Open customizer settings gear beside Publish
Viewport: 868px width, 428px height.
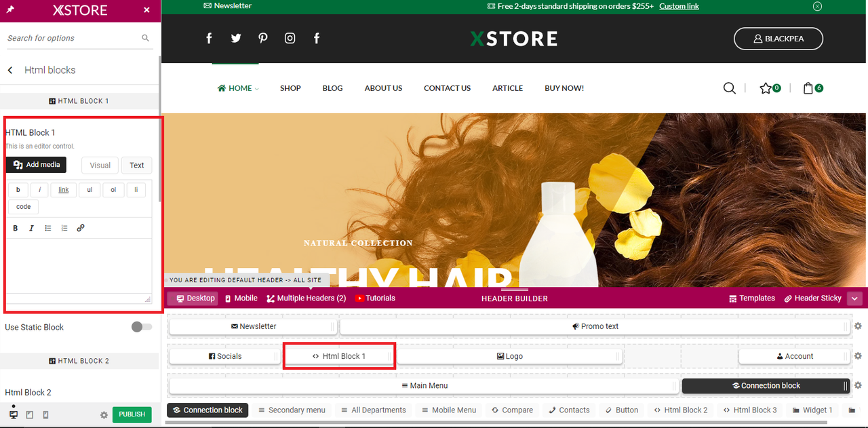click(x=104, y=415)
